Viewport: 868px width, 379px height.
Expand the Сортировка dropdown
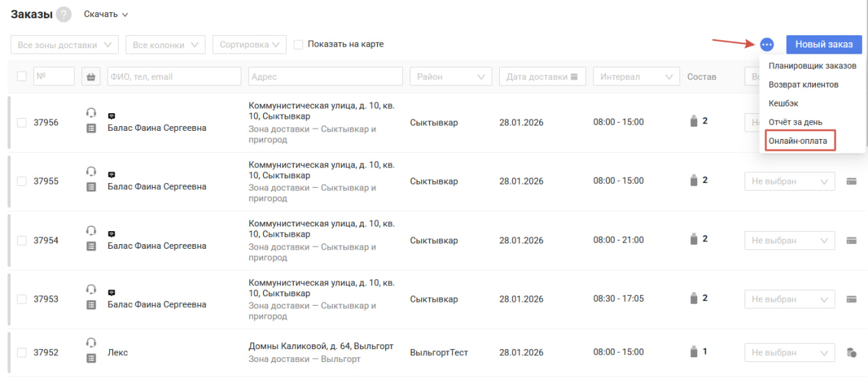click(250, 45)
